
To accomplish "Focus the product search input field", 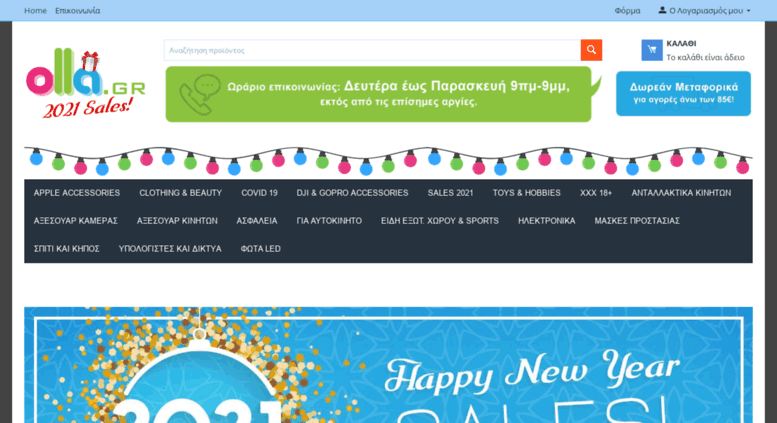I will click(372, 50).
